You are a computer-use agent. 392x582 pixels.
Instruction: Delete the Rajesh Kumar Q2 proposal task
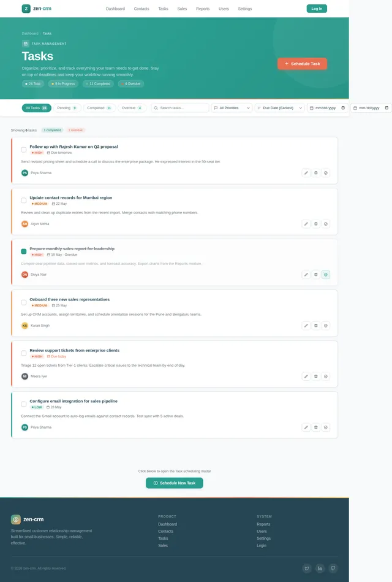point(316,173)
